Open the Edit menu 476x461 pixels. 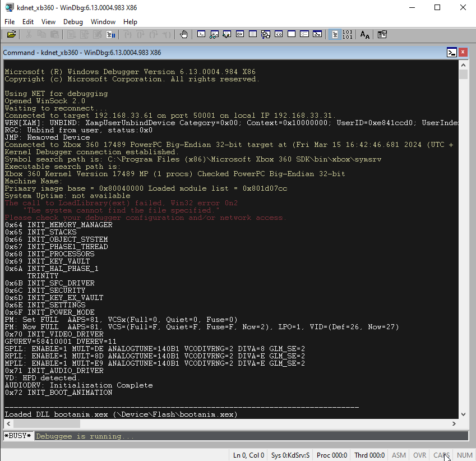click(x=28, y=22)
